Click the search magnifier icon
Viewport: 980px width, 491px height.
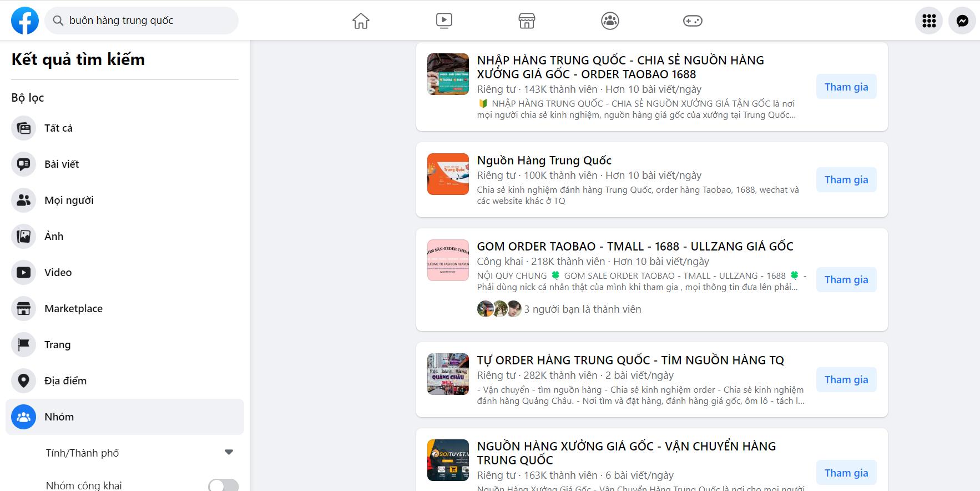58,21
